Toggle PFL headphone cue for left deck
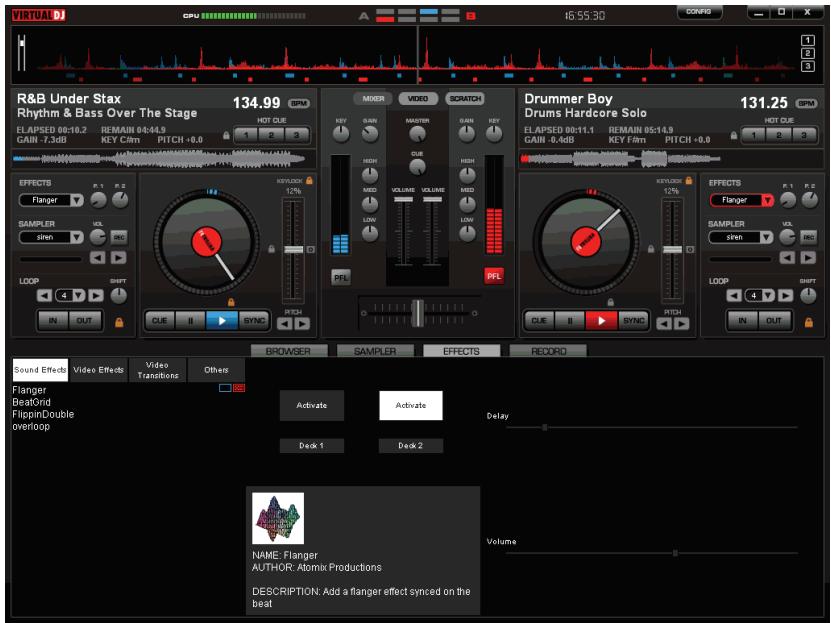The image size is (831, 623). pyautogui.click(x=341, y=277)
